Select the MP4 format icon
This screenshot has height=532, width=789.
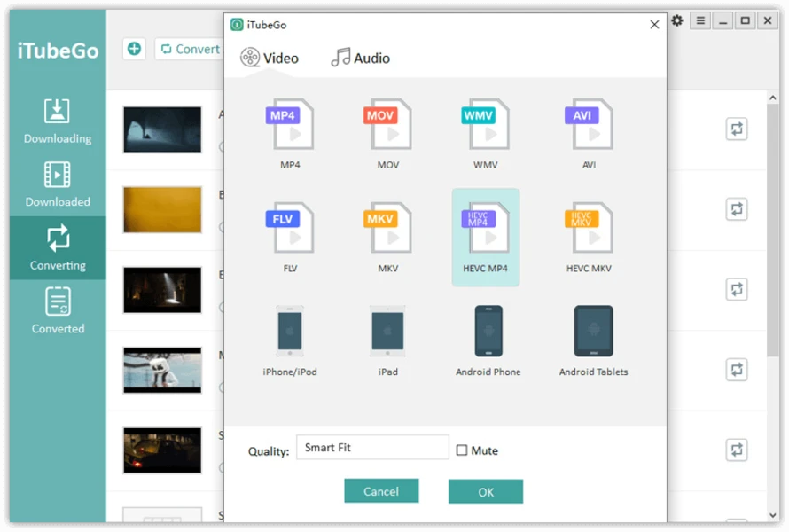click(290, 126)
